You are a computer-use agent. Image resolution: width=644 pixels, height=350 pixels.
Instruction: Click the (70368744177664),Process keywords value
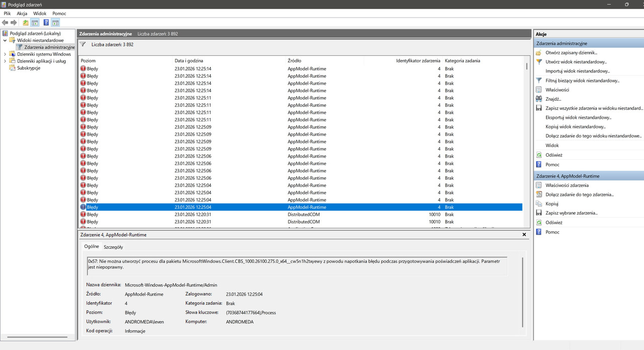pos(251,312)
